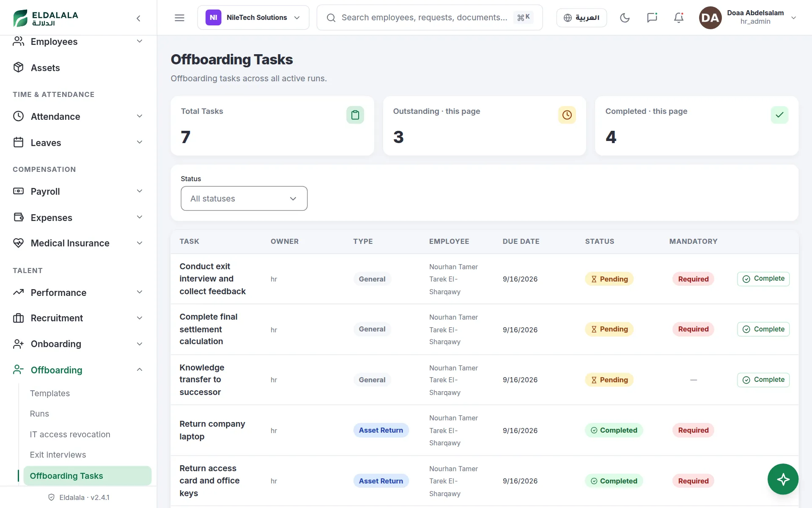Click the Pending status of Knowledge transfer

[x=609, y=380]
